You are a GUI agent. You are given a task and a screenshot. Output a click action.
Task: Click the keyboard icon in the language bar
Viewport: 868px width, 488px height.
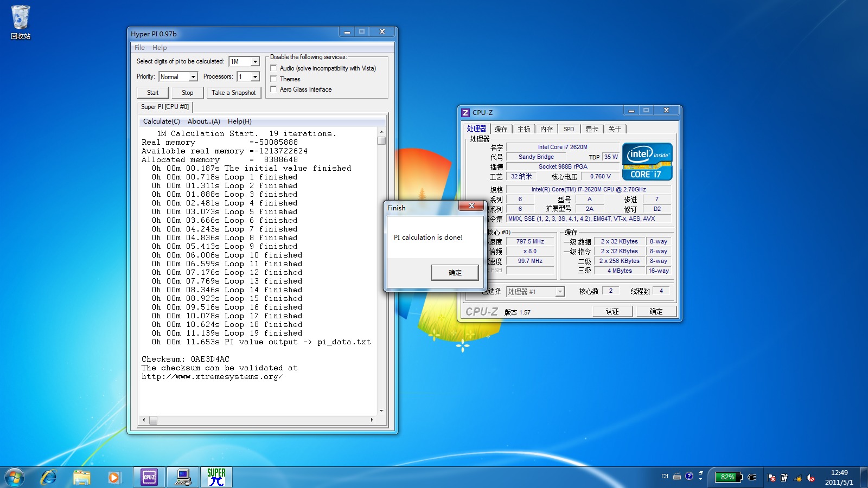point(677,477)
